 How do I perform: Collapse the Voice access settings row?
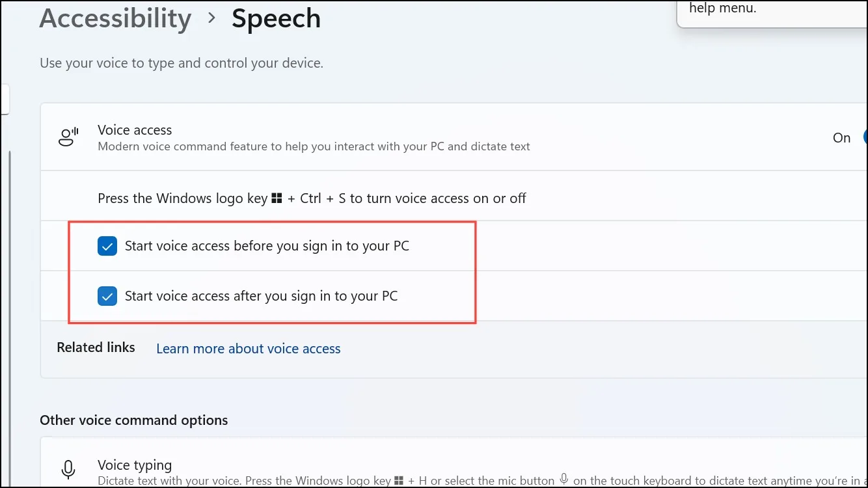454,137
